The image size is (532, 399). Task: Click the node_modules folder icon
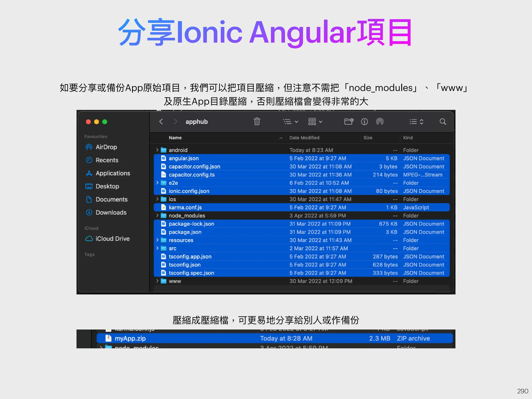click(x=164, y=216)
